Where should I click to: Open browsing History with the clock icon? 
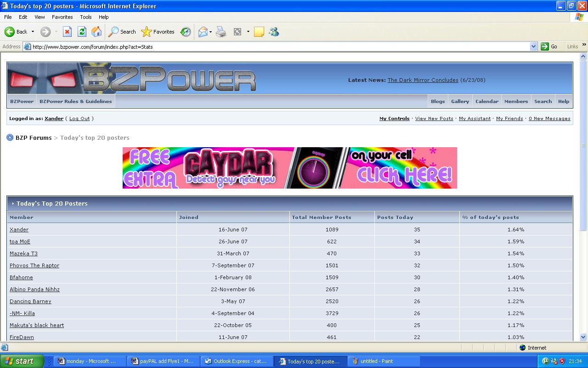tap(186, 32)
